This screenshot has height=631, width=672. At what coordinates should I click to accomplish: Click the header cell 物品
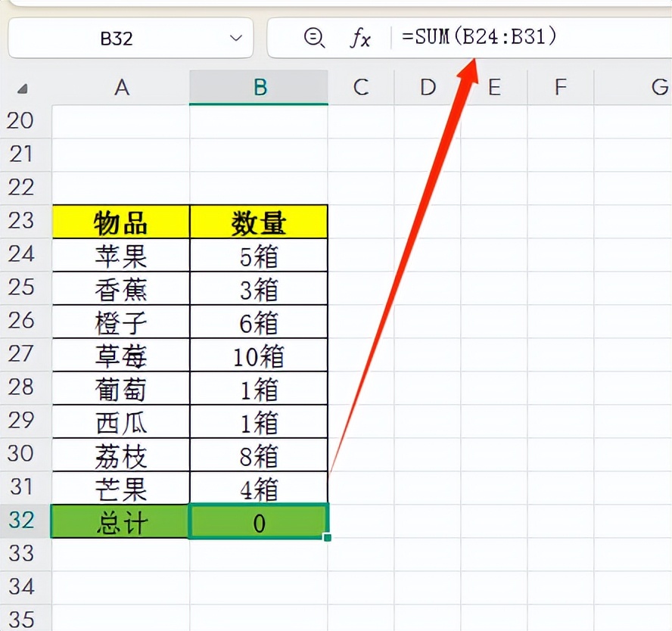point(121,222)
